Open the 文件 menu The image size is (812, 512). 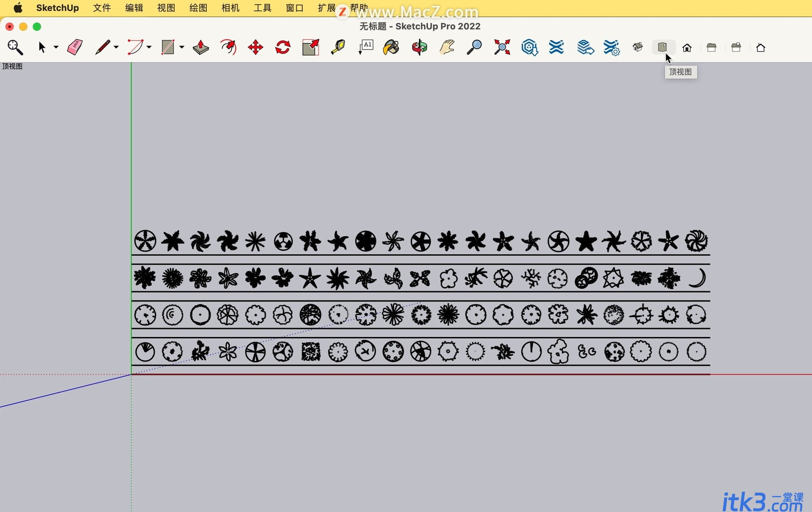[102, 8]
